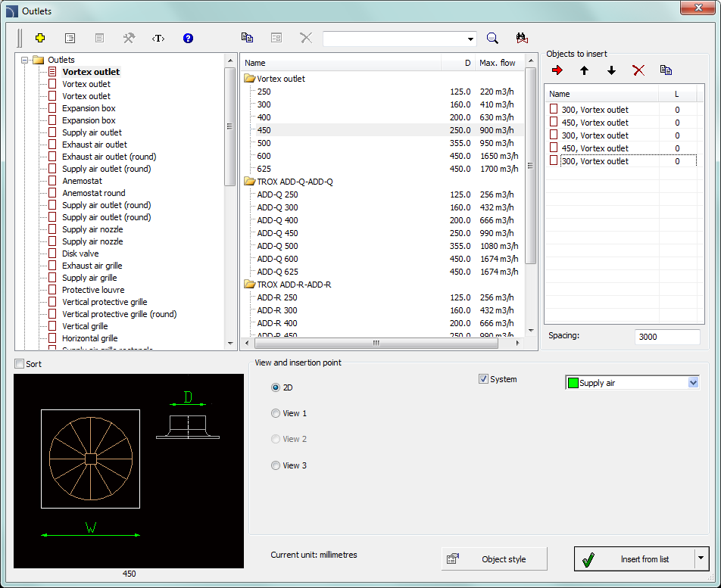721x588 pixels.
Task: Move selected object down with down arrow
Action: [611, 70]
